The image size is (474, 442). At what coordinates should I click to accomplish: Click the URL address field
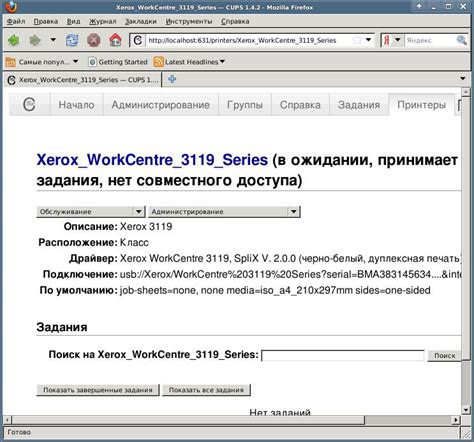click(x=249, y=40)
